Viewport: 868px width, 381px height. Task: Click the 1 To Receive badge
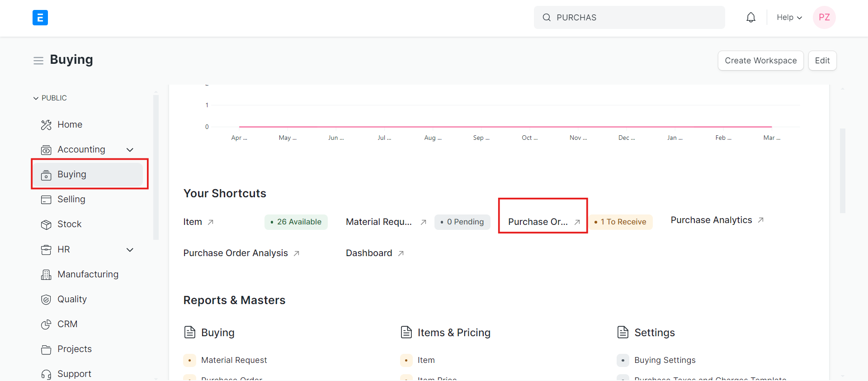(x=621, y=222)
